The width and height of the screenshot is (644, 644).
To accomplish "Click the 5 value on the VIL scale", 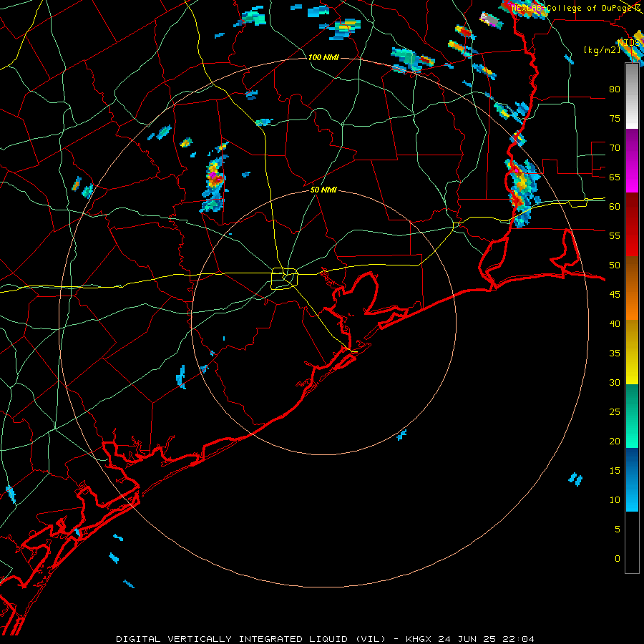I will [618, 530].
